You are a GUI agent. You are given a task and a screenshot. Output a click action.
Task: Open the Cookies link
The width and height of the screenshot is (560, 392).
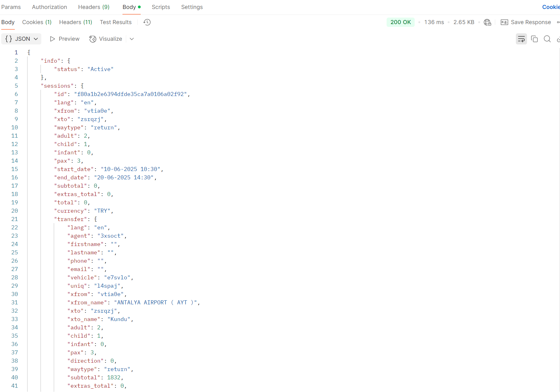[x=551, y=7]
